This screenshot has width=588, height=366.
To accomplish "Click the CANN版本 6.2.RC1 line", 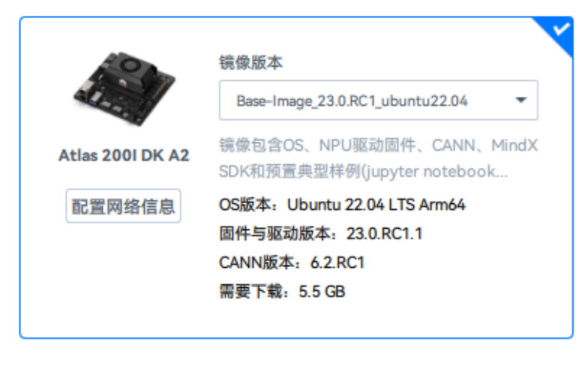I will [292, 262].
